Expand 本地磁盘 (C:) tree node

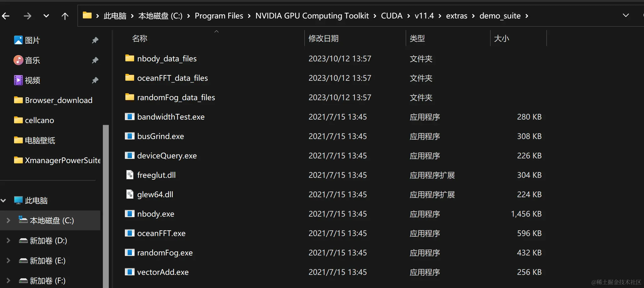coord(8,220)
